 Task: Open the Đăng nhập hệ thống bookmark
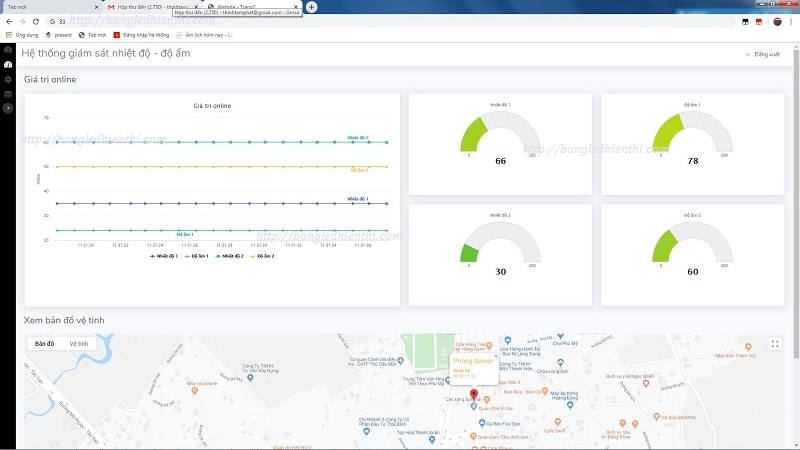click(x=142, y=34)
